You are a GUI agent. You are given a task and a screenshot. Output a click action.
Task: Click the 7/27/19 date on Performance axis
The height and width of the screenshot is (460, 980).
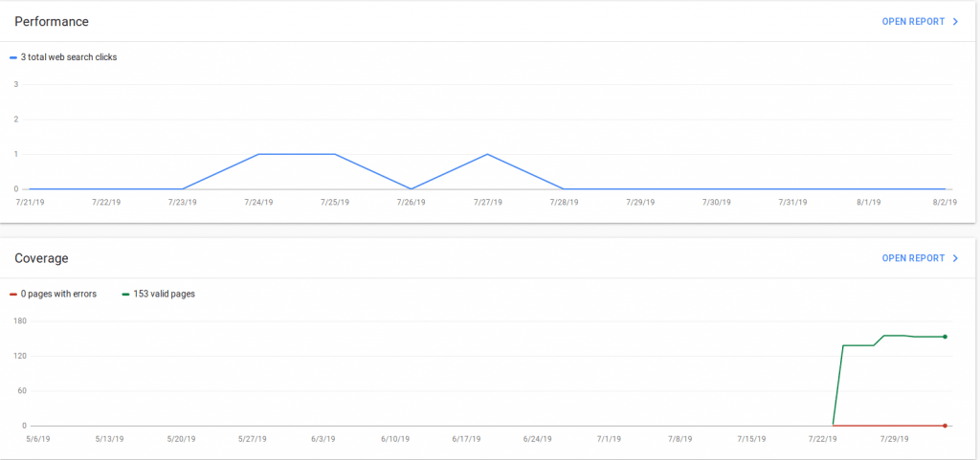click(487, 202)
